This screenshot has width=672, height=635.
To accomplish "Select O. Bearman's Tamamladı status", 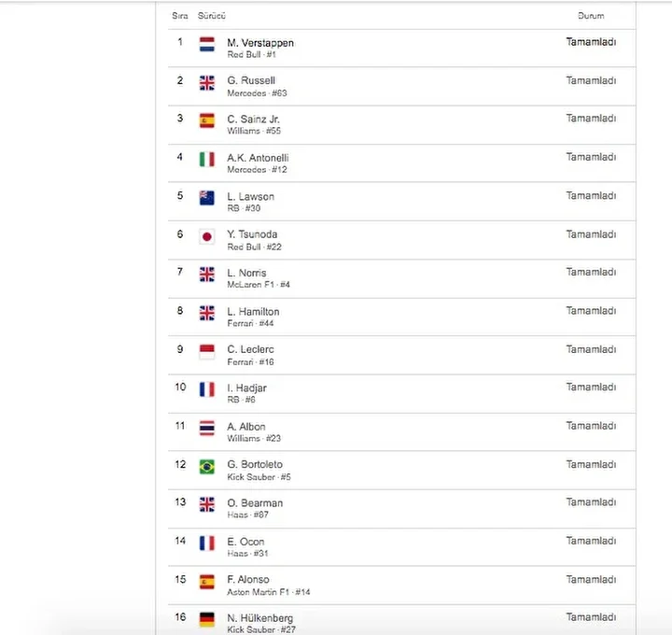I will (591, 502).
